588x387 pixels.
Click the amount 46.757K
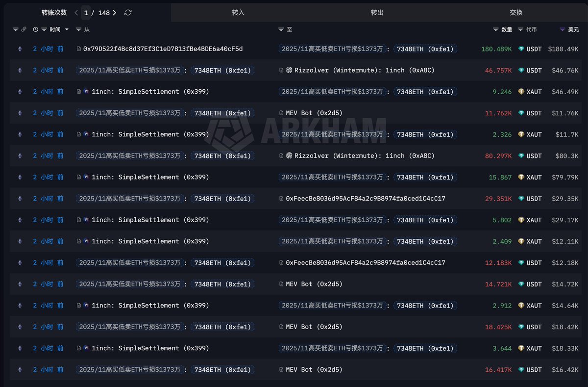point(498,70)
